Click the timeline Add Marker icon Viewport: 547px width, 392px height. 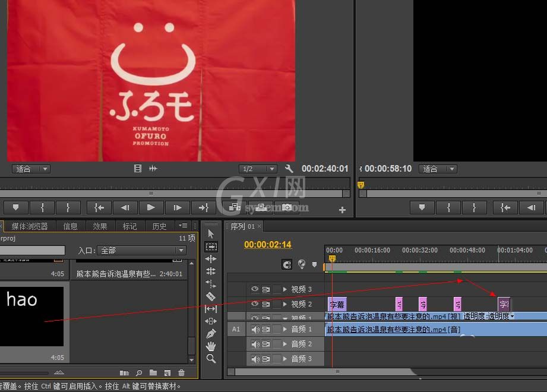click(314, 265)
